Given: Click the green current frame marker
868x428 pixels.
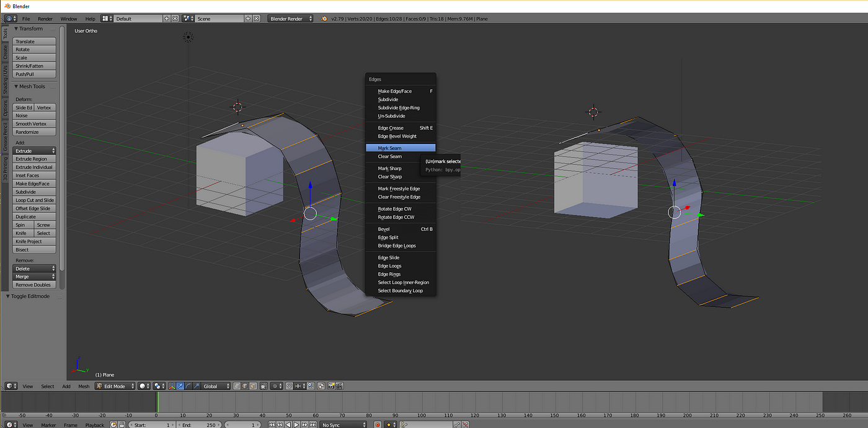Looking at the screenshot, I should pyautogui.click(x=157, y=402).
